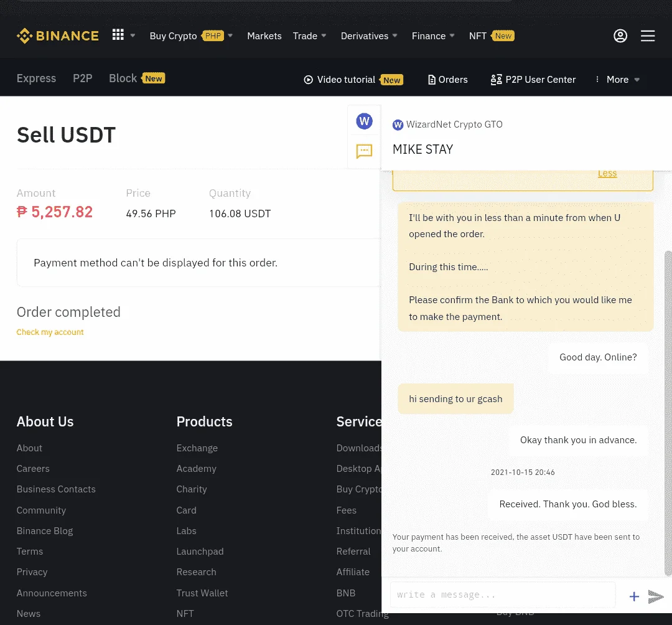Open the Fees service link
This screenshot has height=625, width=672.
tap(347, 510)
